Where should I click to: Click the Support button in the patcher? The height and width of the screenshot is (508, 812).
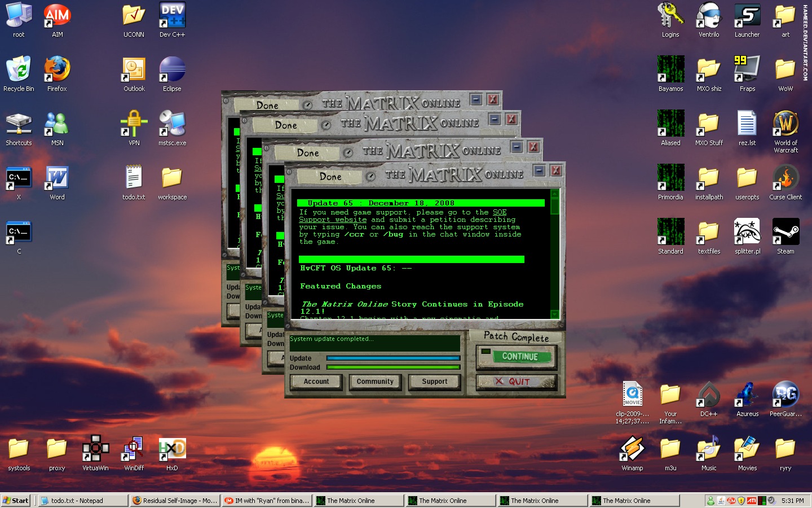coord(435,382)
